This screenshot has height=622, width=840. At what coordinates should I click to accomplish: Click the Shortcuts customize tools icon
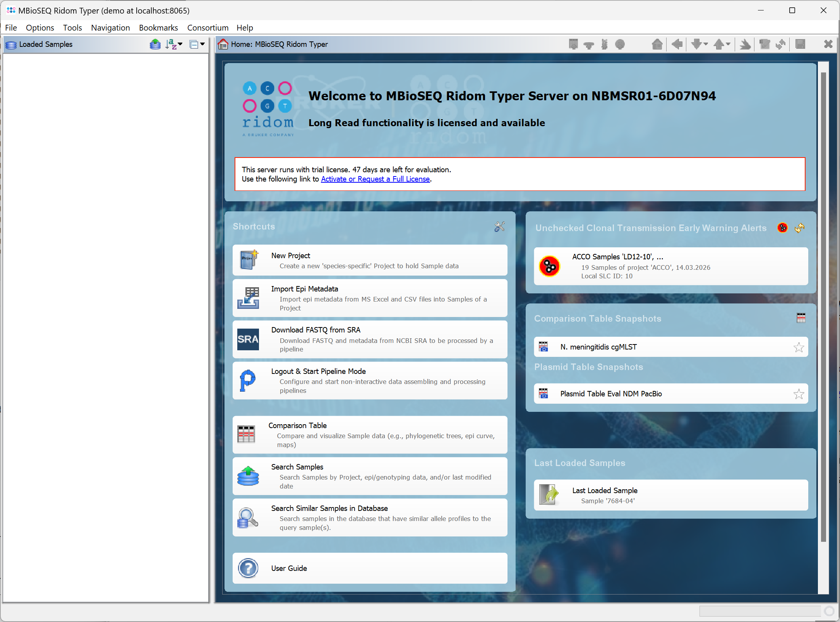coord(499,226)
